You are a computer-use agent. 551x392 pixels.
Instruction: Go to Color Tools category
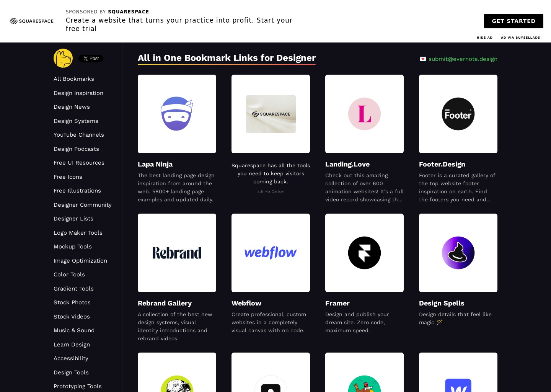[x=69, y=274]
